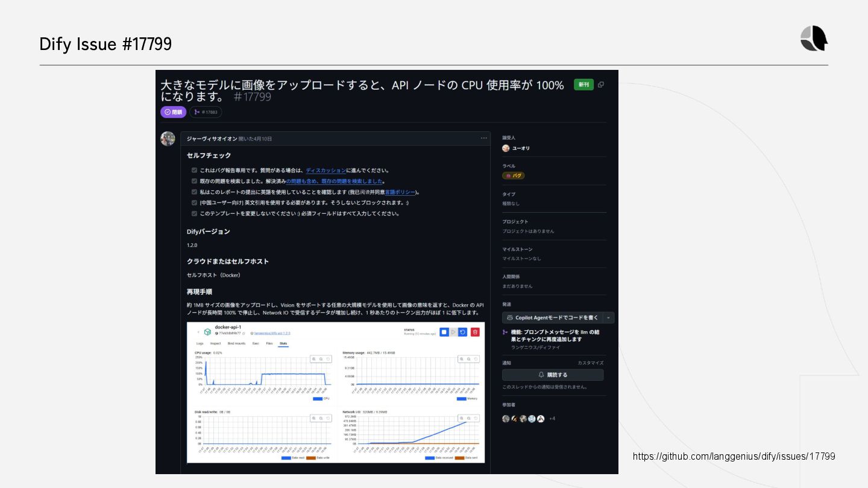Open the Bind mounts tab
868x488 pixels.
pos(236,343)
